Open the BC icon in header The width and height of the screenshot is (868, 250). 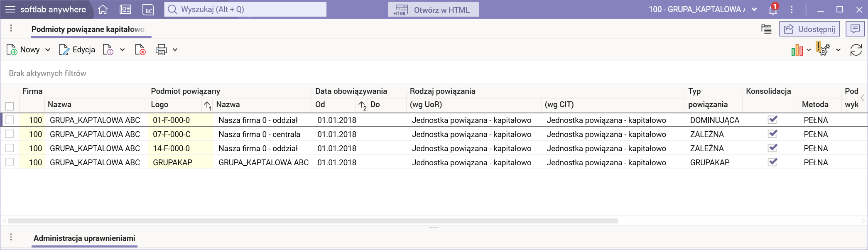coord(148,10)
